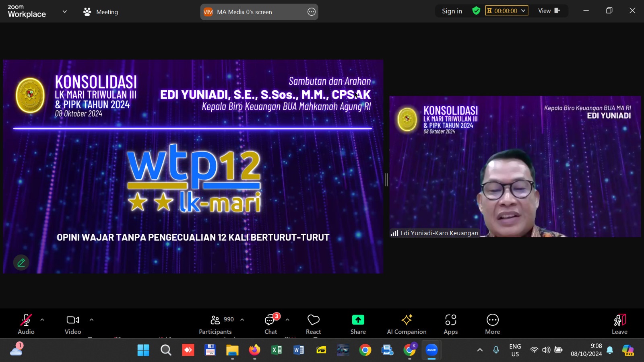Open the Apps panel

[450, 324]
